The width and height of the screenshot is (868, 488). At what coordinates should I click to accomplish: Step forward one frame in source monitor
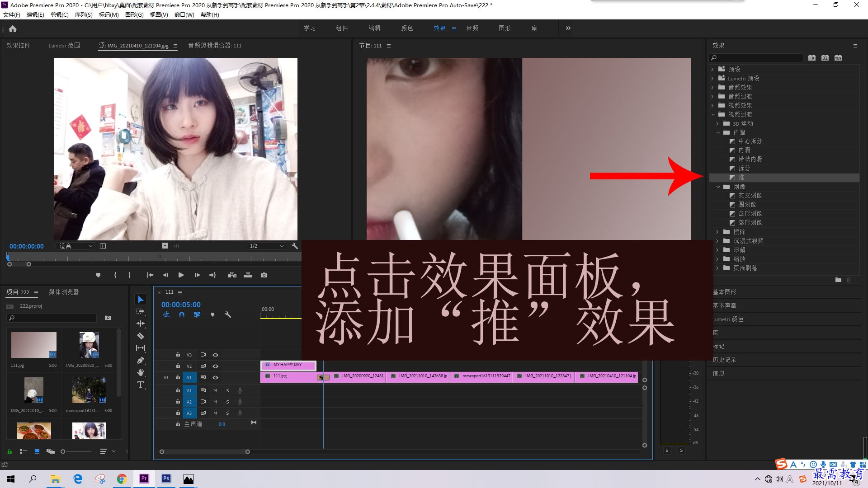pyautogui.click(x=197, y=275)
